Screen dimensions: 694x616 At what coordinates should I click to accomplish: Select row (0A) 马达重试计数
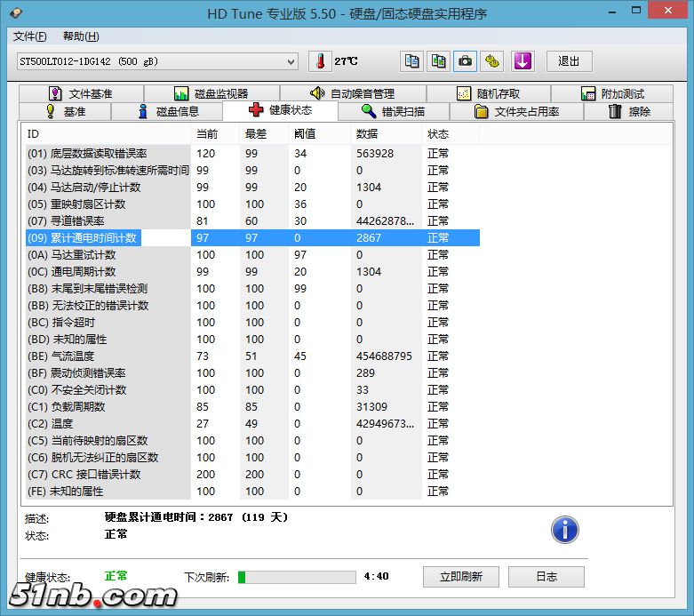coord(252,254)
